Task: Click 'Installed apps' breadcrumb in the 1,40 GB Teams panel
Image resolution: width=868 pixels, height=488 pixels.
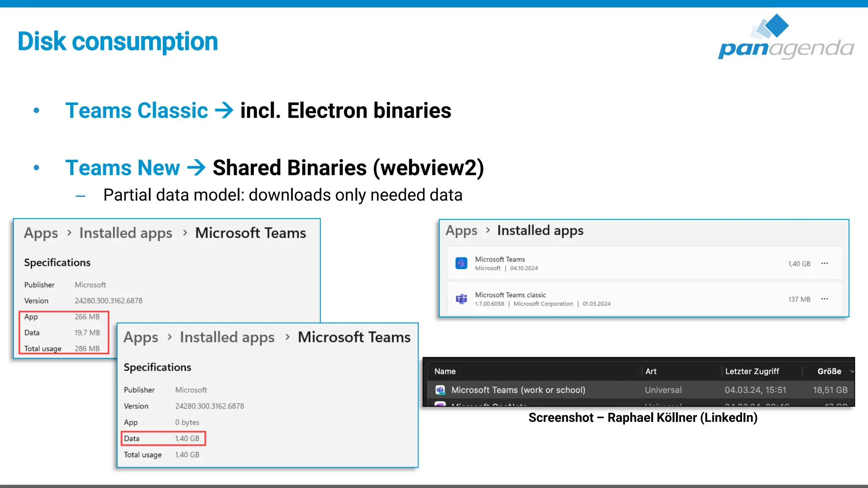Action: (x=227, y=337)
